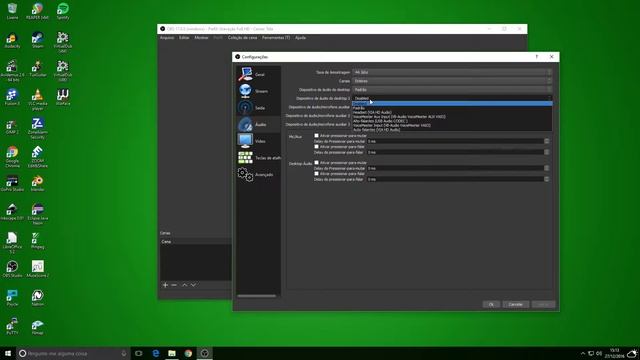Open the Ferramentas menu in OBS
The width and height of the screenshot is (640, 360).
pyautogui.click(x=276, y=38)
